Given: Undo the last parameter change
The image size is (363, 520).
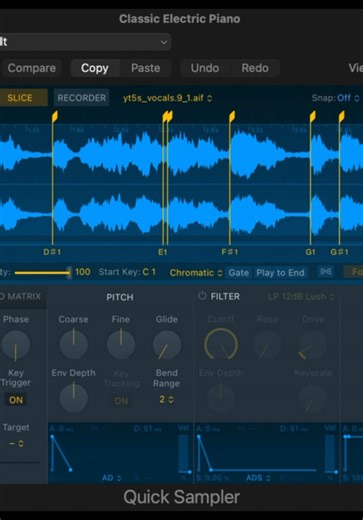Looking at the screenshot, I should point(205,68).
